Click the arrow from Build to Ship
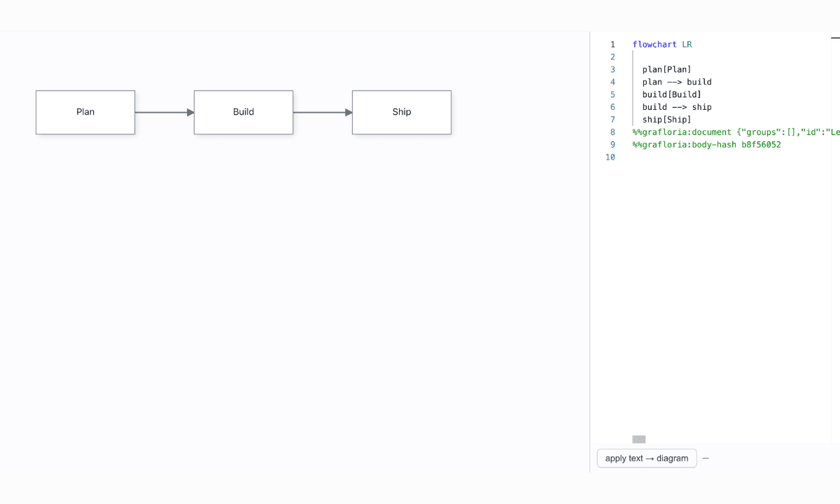Screen dimensions: 840x504 pos(323,112)
